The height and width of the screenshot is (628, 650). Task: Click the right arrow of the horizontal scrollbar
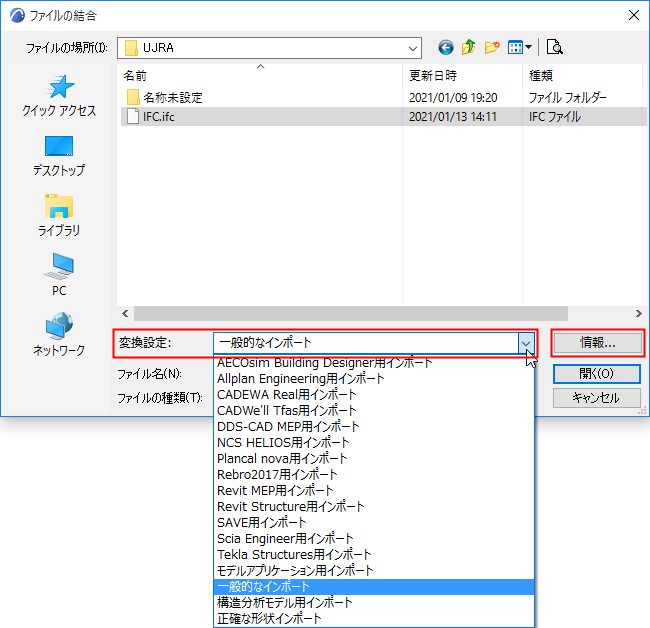tap(638, 314)
